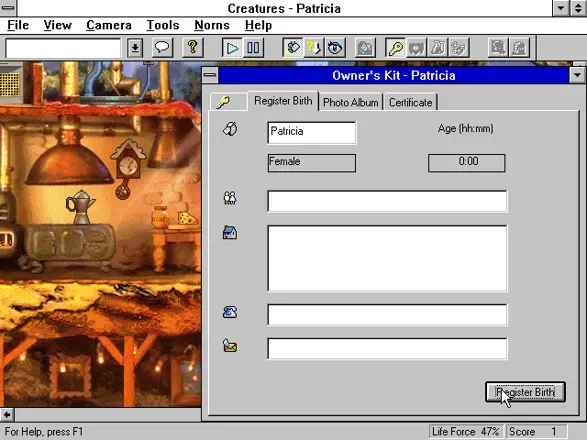Click the question mark with arrow icon
Viewport: 587px width, 440px height.
(314, 48)
